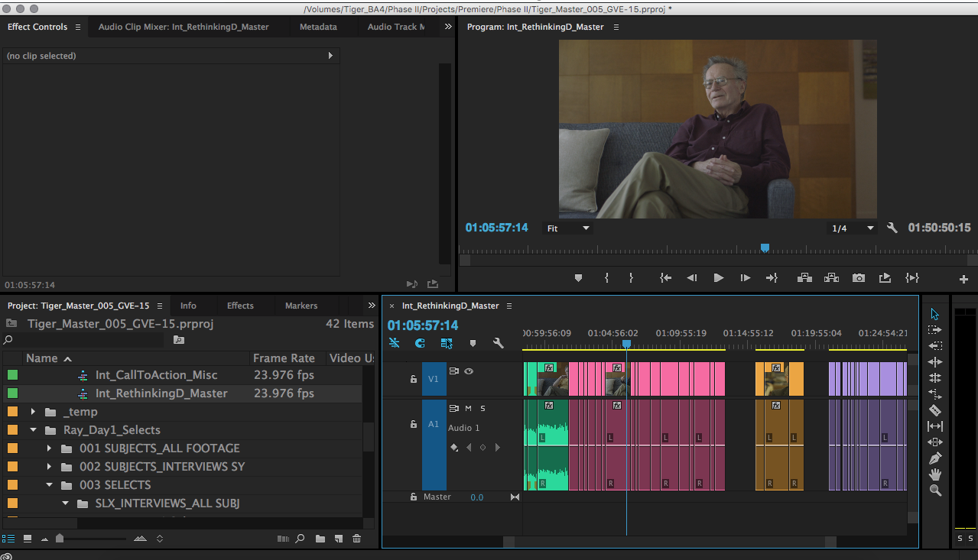Select the Track Select Forward tool
Screen dimensions: 978x560
pyautogui.click(x=934, y=330)
